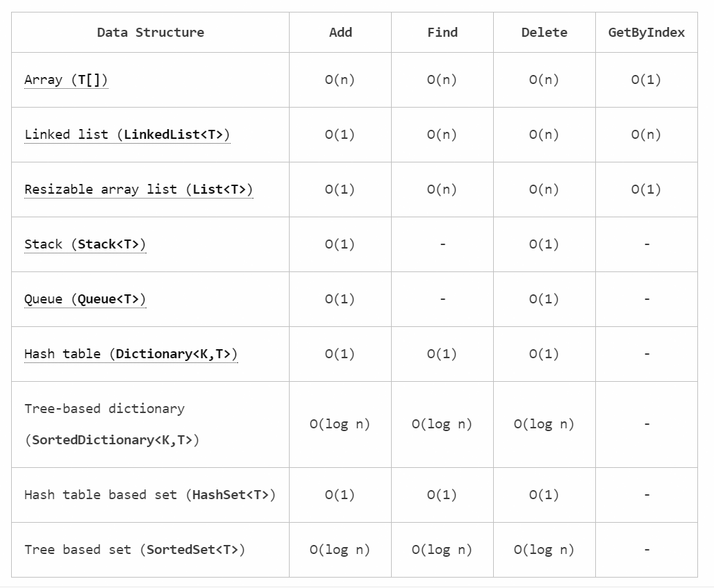Open the Hash table (Dictionary<K,T>) link
The width and height of the screenshot is (714, 588).
(131, 354)
